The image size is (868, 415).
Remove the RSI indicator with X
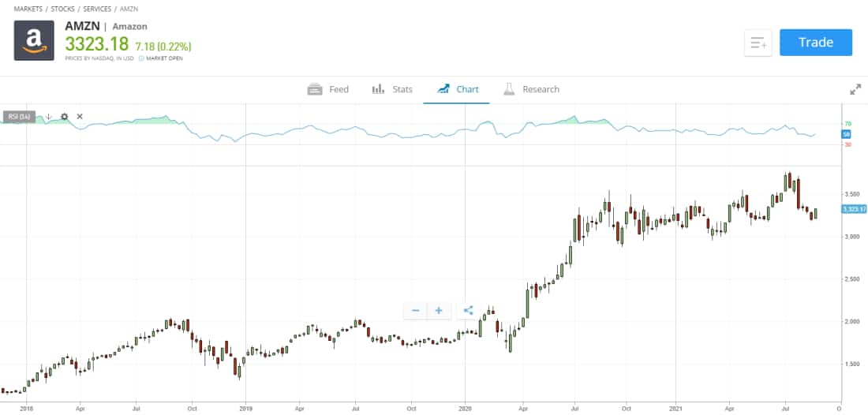[x=80, y=117]
